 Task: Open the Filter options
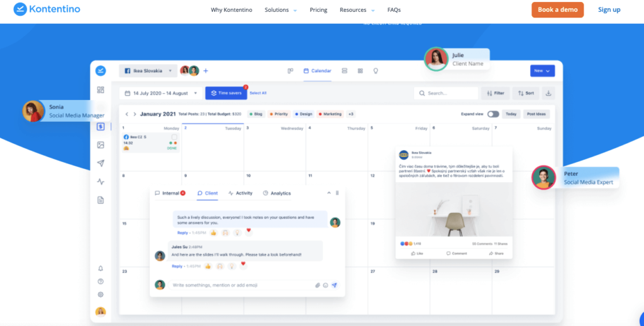pyautogui.click(x=496, y=93)
